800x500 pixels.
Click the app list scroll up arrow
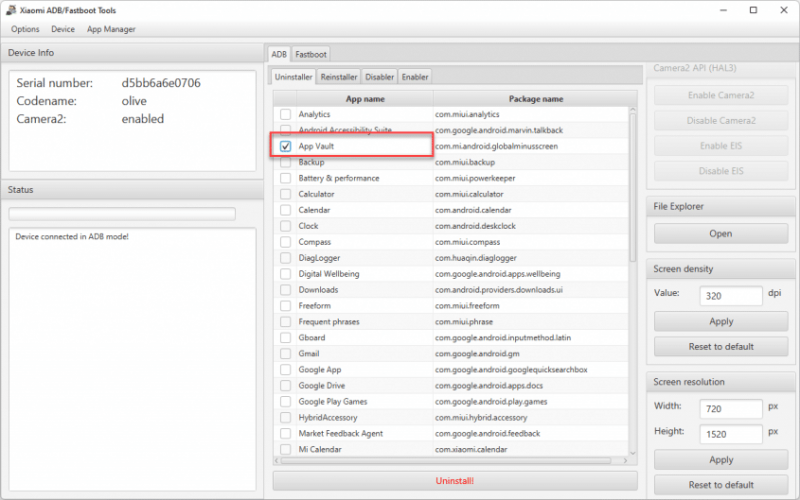633,110
